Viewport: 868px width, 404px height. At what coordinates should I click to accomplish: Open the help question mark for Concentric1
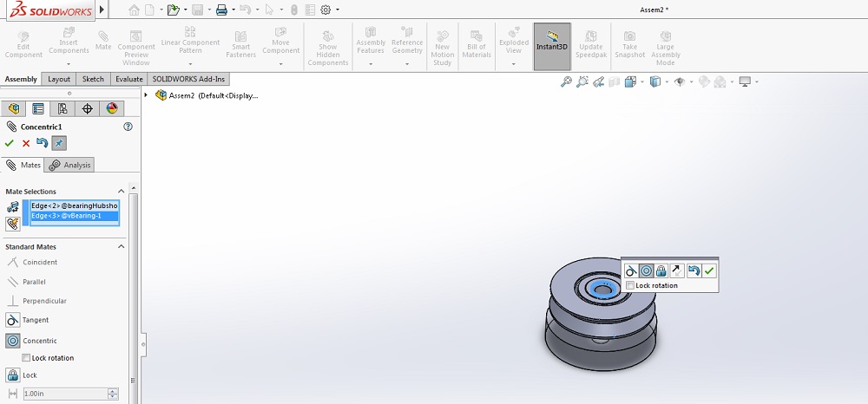point(128,127)
